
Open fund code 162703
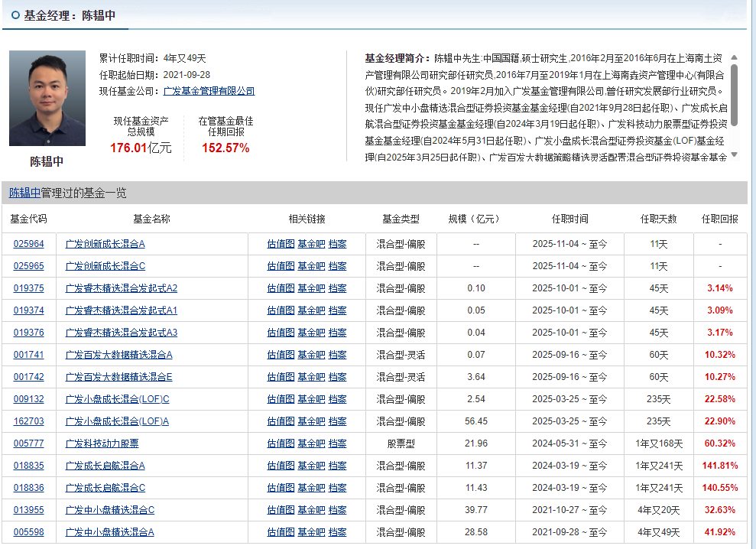(x=28, y=421)
